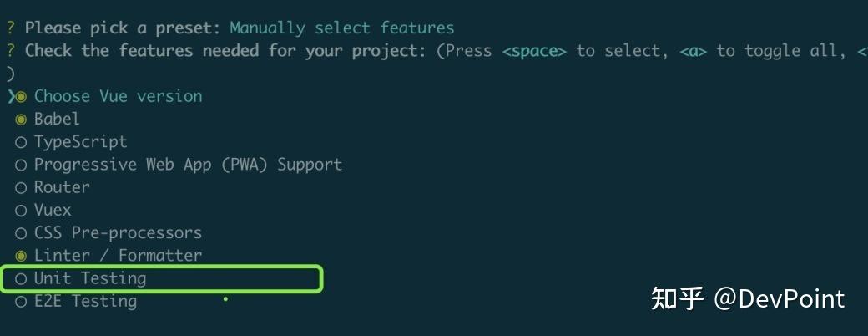Image resolution: width=868 pixels, height=336 pixels.
Task: Click the Vuex feature label
Action: pos(53,210)
